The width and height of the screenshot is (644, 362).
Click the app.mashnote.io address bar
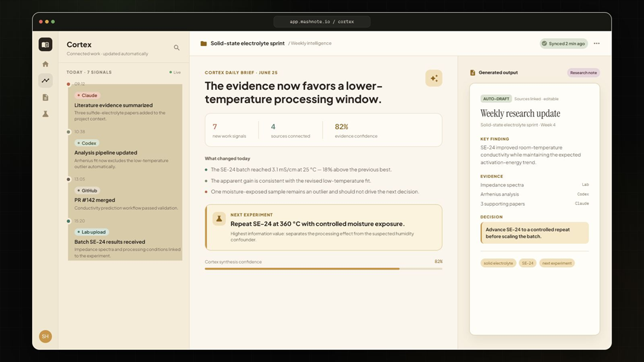tap(322, 22)
